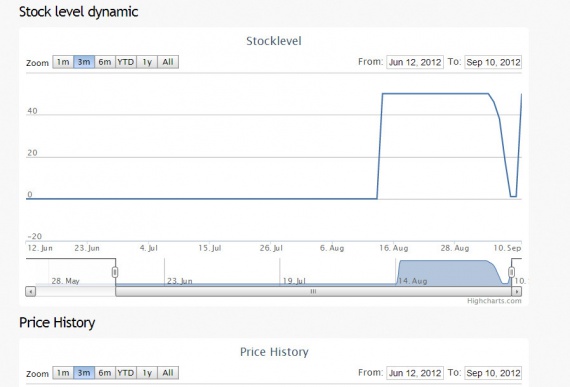Edit the Price History From date field
The width and height of the screenshot is (570, 387).
(x=415, y=373)
